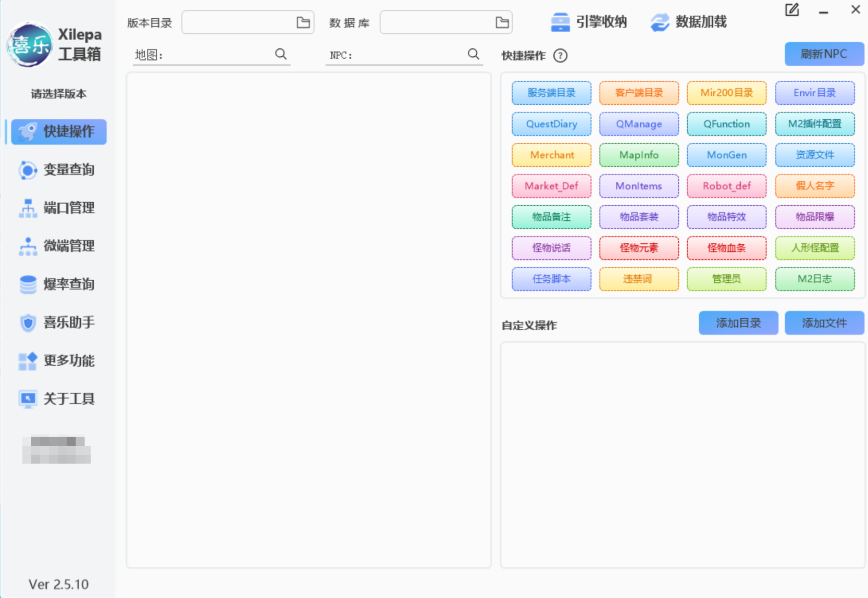Click the 数据加载 icon button

click(x=688, y=22)
